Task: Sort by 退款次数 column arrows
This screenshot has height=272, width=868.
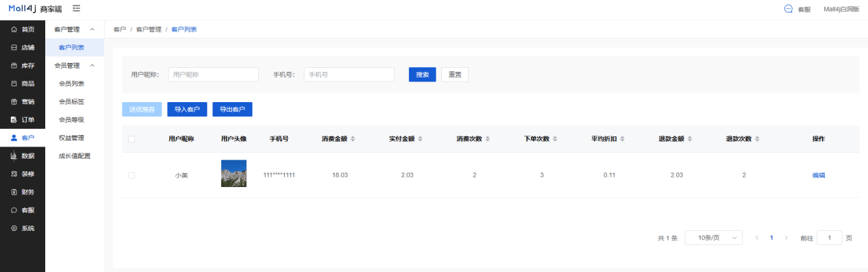Action: tap(757, 139)
